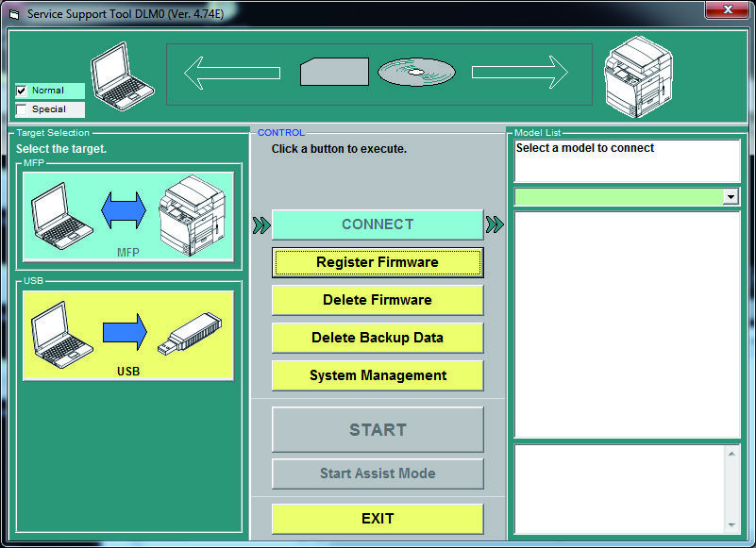
Task: Click the right-pointing arrow in the banner
Action: pos(520,73)
